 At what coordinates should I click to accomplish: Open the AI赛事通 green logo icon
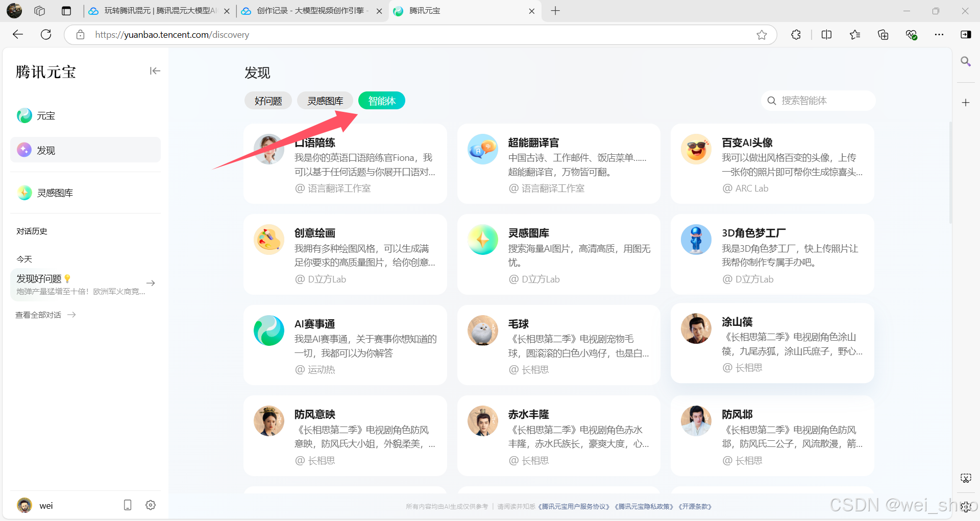(269, 330)
